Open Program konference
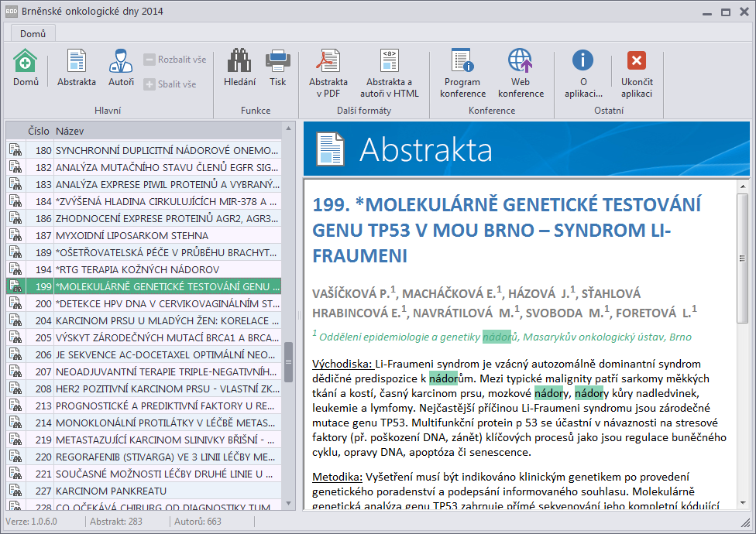 (462, 74)
